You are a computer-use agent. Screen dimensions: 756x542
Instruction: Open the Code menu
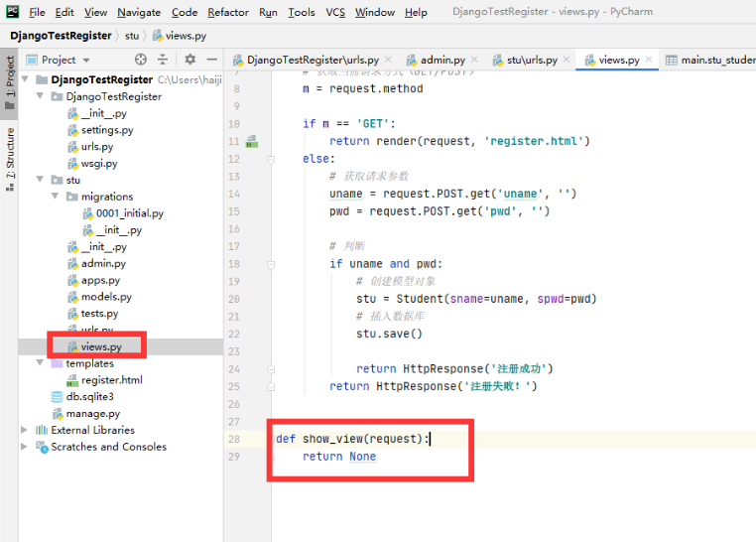click(185, 12)
